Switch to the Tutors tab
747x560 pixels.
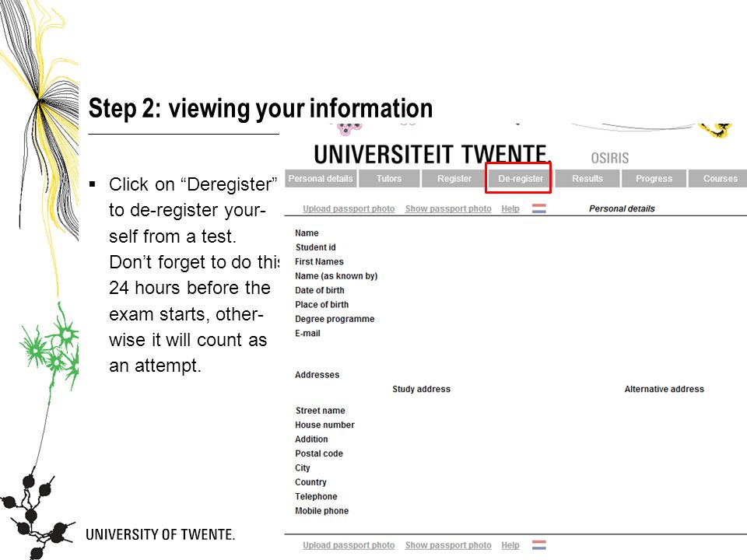click(389, 179)
